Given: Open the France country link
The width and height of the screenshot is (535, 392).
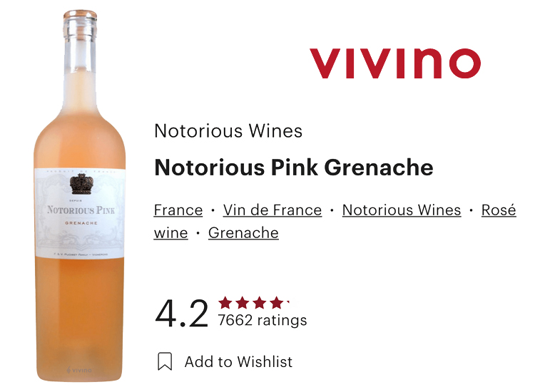Looking at the screenshot, I should [x=178, y=210].
